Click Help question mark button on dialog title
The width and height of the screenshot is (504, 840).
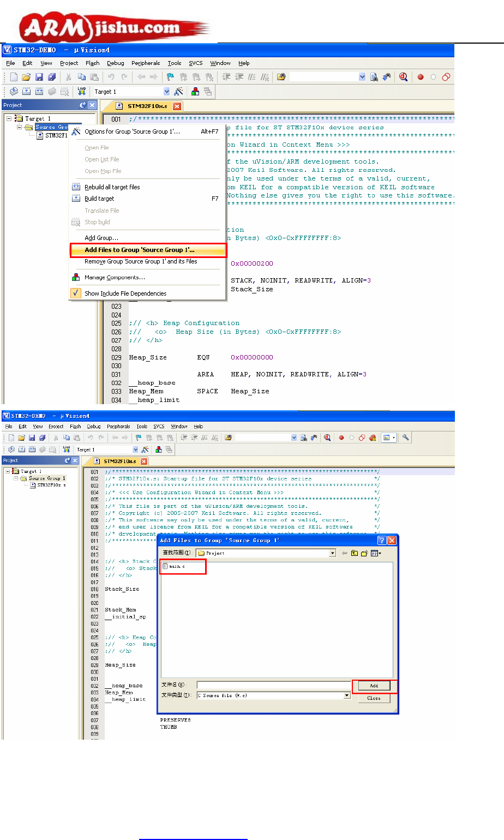click(x=382, y=541)
